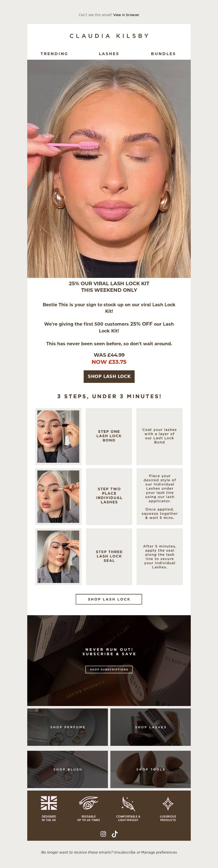Open View in browser link
This screenshot has height=868, width=218.
pos(126,15)
